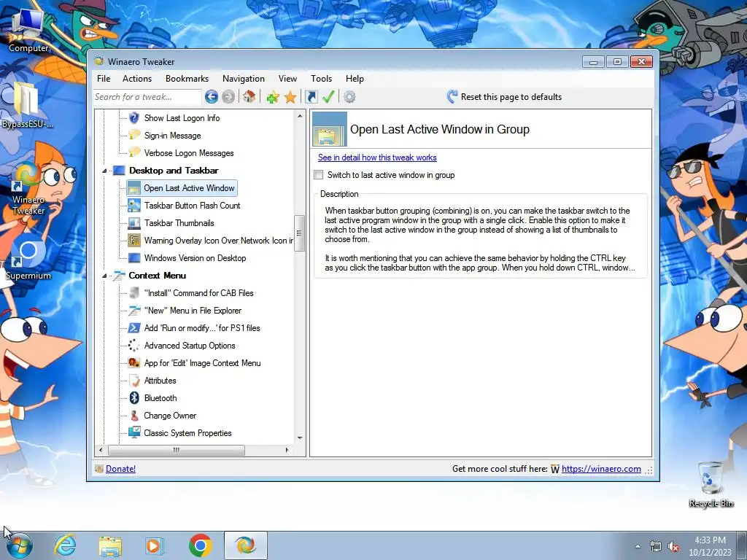This screenshot has height=560, width=747.
Task: Click the green checkmark toolbar icon
Action: [328, 97]
